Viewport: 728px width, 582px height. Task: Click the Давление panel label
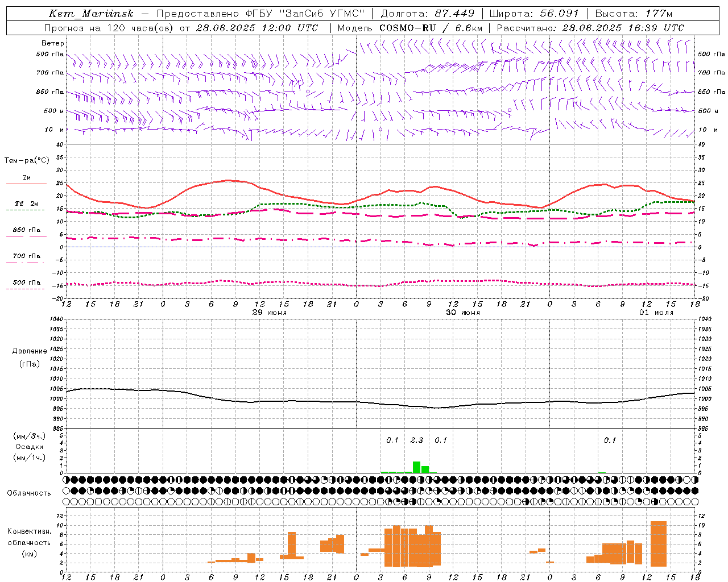coord(30,351)
